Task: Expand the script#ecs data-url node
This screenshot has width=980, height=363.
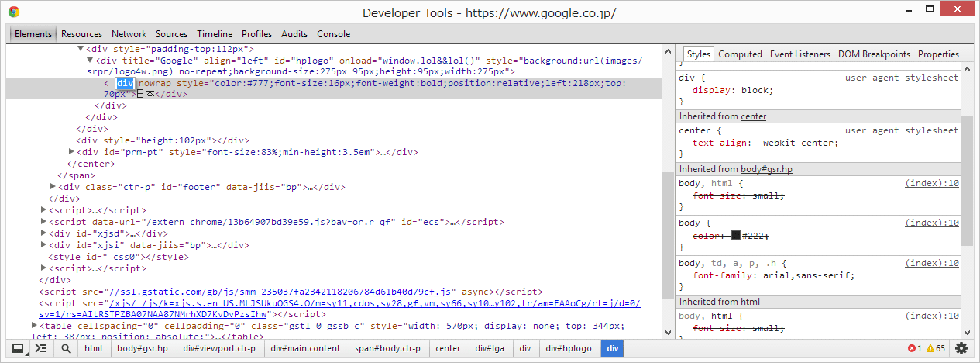Action: pos(44,222)
